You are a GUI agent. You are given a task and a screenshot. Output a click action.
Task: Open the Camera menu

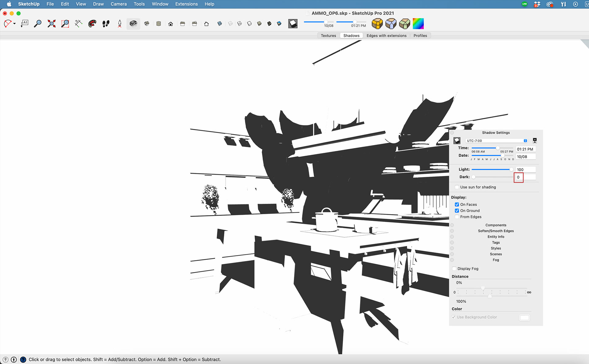pyautogui.click(x=118, y=4)
